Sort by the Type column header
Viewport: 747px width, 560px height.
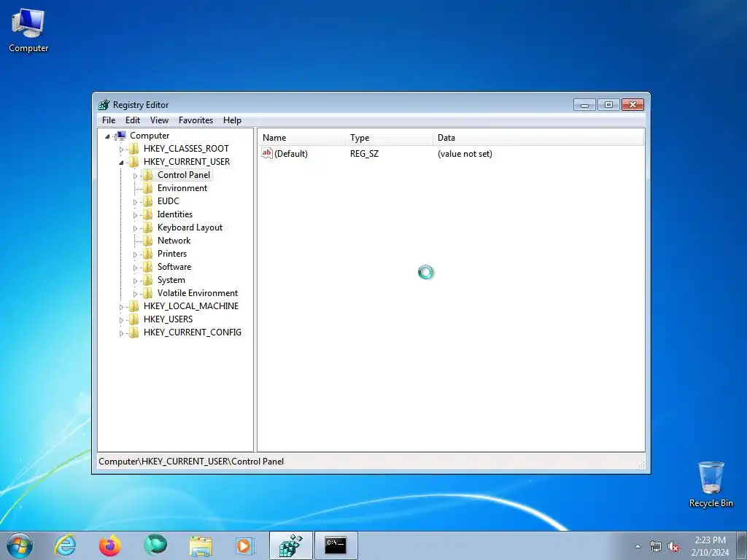[x=390, y=138]
